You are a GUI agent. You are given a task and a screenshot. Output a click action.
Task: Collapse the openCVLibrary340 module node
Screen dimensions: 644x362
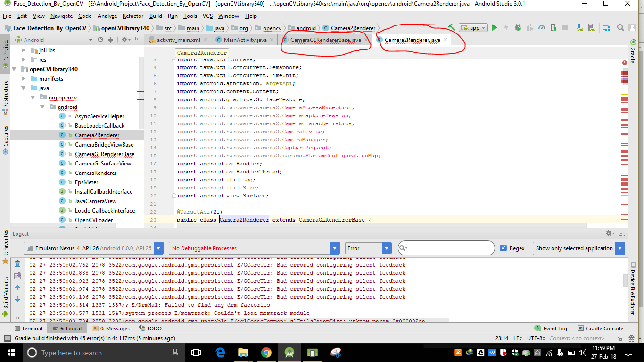pyautogui.click(x=15, y=69)
